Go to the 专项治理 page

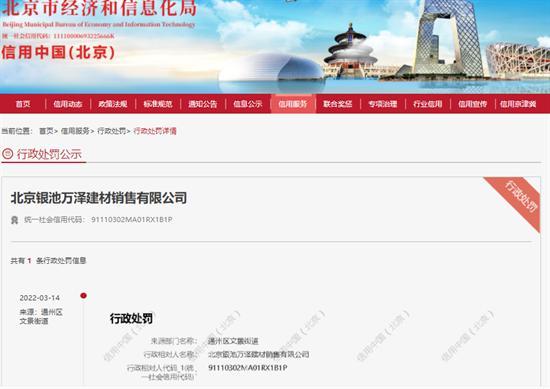[383, 104]
